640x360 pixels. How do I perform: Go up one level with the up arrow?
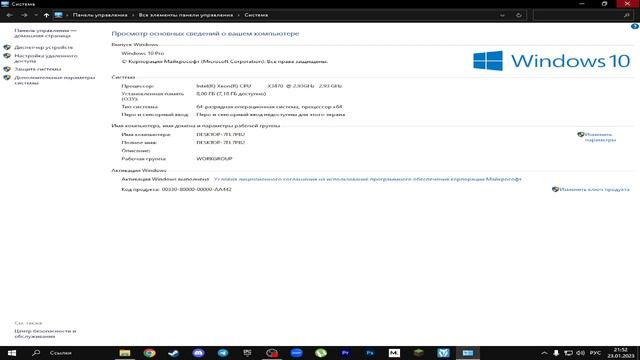(46, 15)
